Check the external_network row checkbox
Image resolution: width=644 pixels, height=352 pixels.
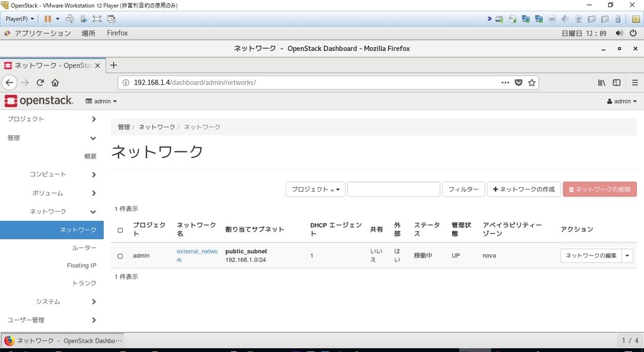pos(120,256)
